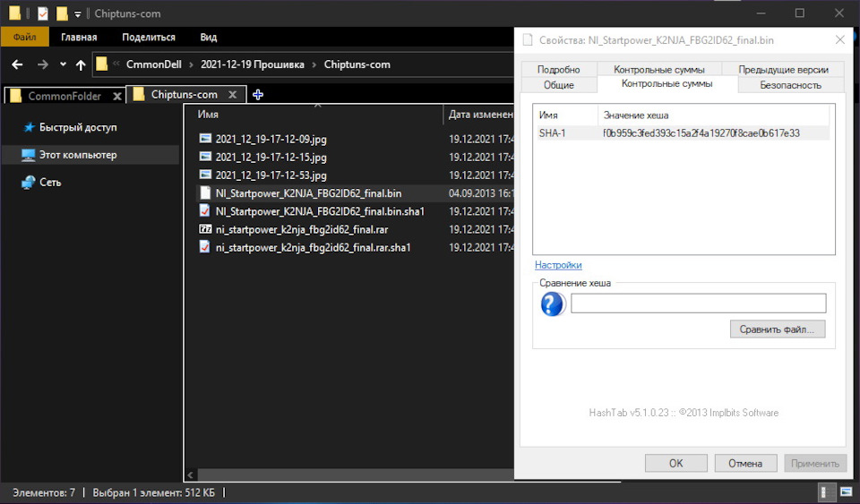Viewport: 860px width, 504px height.
Task: Click the 7z archive icon of the .rar file
Action: 205,229
